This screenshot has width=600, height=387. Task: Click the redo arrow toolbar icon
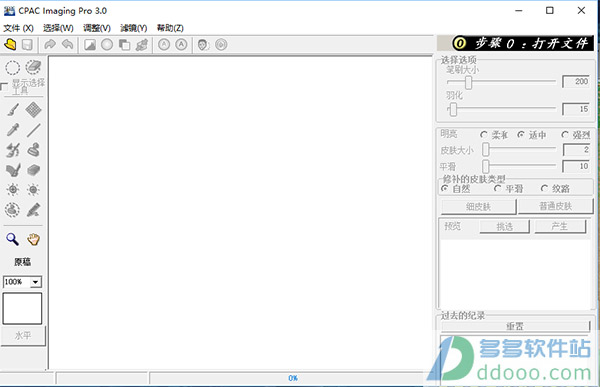pyautogui.click(x=50, y=45)
